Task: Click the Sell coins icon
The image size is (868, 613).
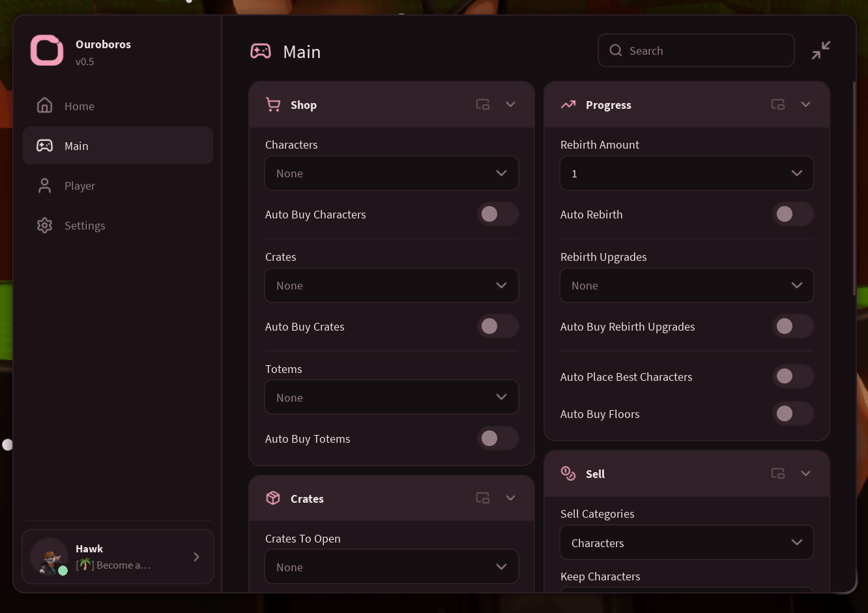Action: click(x=568, y=473)
